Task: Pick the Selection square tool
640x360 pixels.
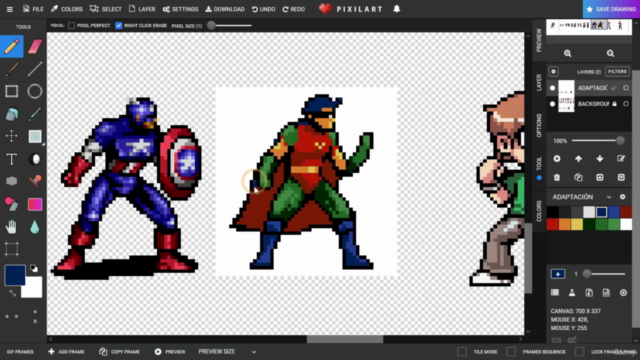Action: point(35,136)
